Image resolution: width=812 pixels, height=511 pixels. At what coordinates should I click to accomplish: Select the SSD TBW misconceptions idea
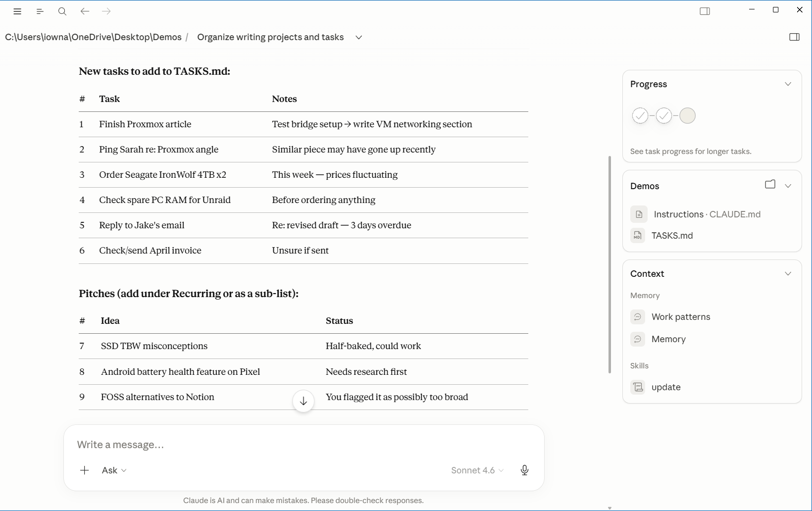154,346
